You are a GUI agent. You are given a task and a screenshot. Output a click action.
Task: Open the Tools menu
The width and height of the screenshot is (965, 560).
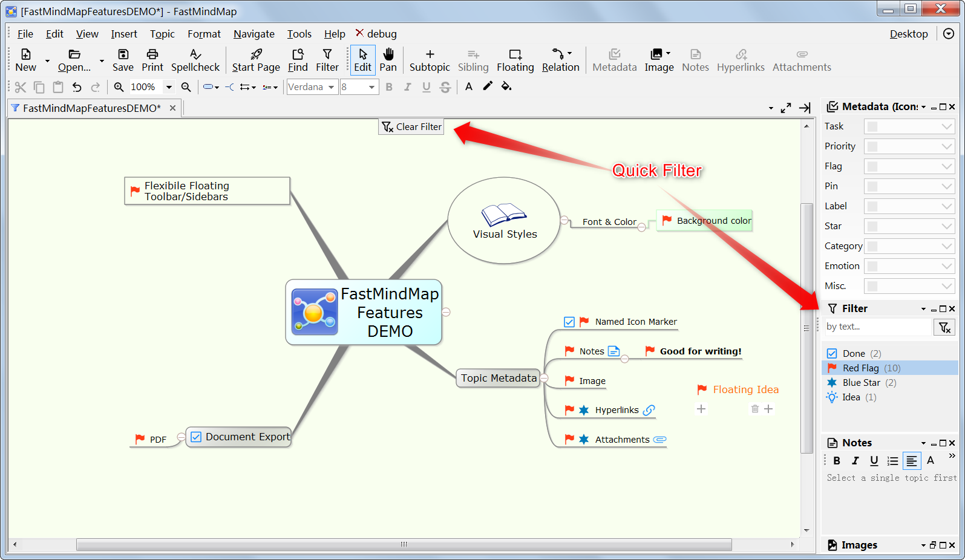tap(299, 34)
